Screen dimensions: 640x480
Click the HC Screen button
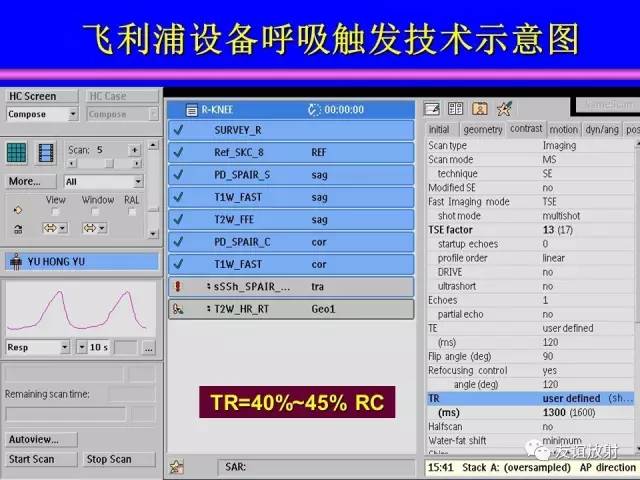pyautogui.click(x=42, y=96)
